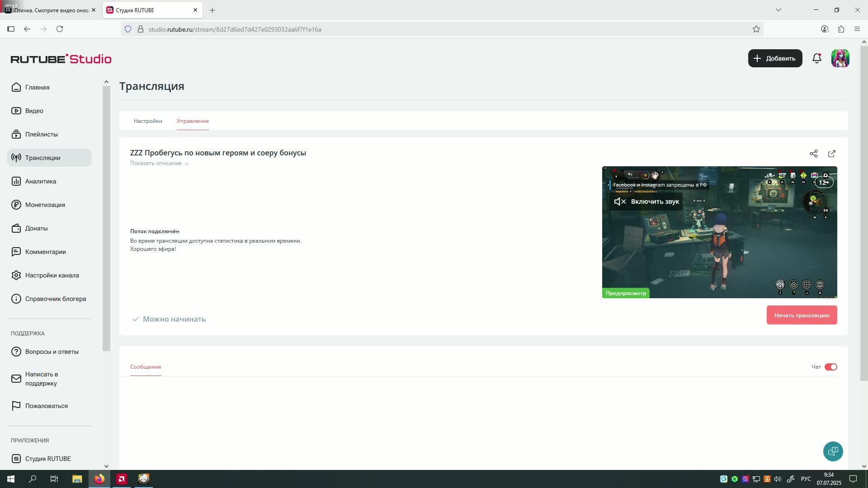The width and height of the screenshot is (868, 488).
Task: Click the Добавить button
Action: [x=775, y=58]
